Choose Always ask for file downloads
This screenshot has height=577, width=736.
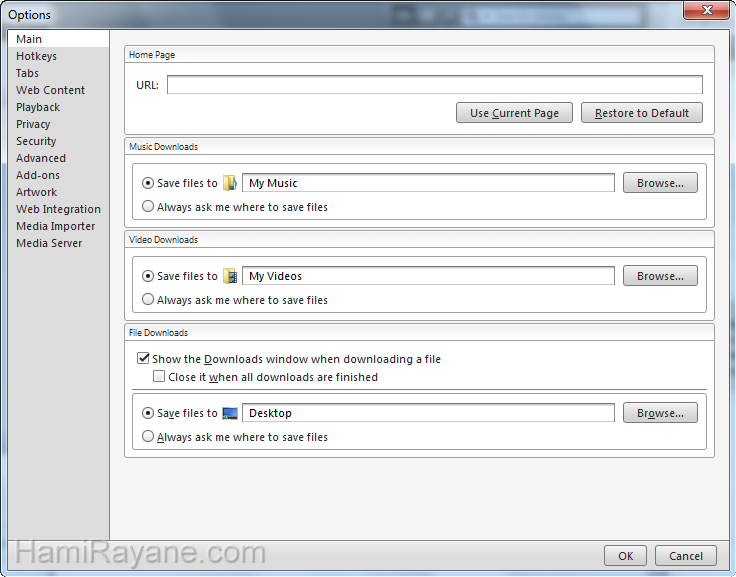click(148, 437)
